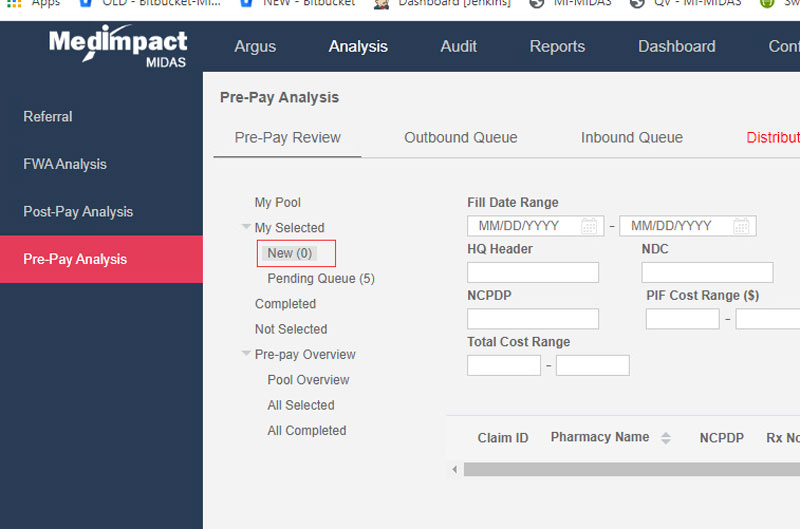This screenshot has width=800, height=529.
Task: Select the Pool Overview tree item
Action: tap(308, 380)
